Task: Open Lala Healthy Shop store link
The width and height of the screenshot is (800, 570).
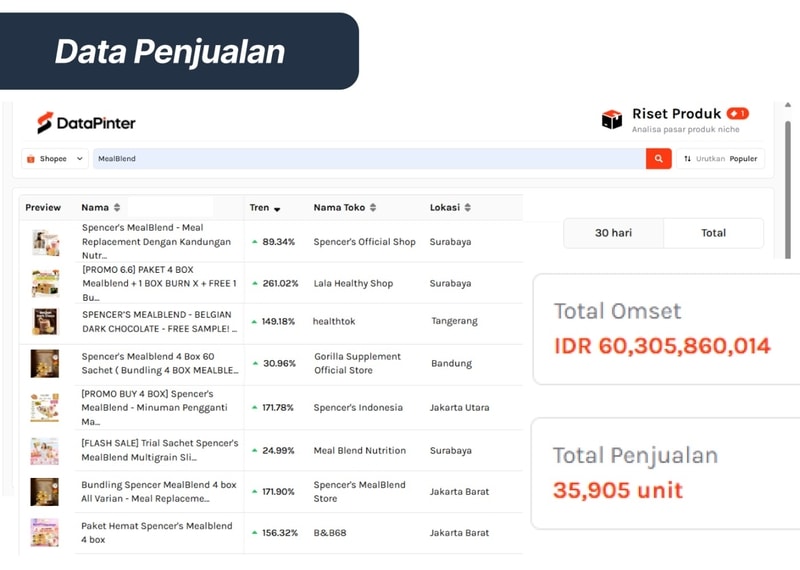Action: pos(353,283)
